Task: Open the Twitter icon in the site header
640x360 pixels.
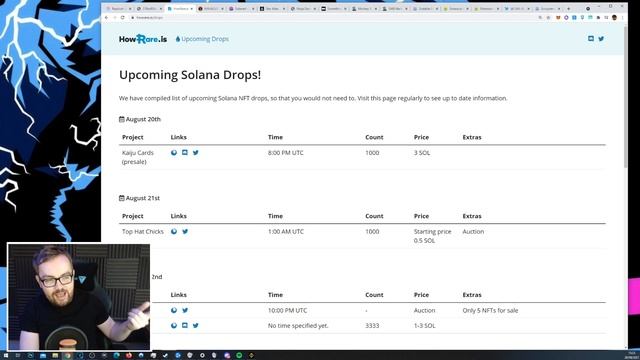Action: tap(601, 39)
